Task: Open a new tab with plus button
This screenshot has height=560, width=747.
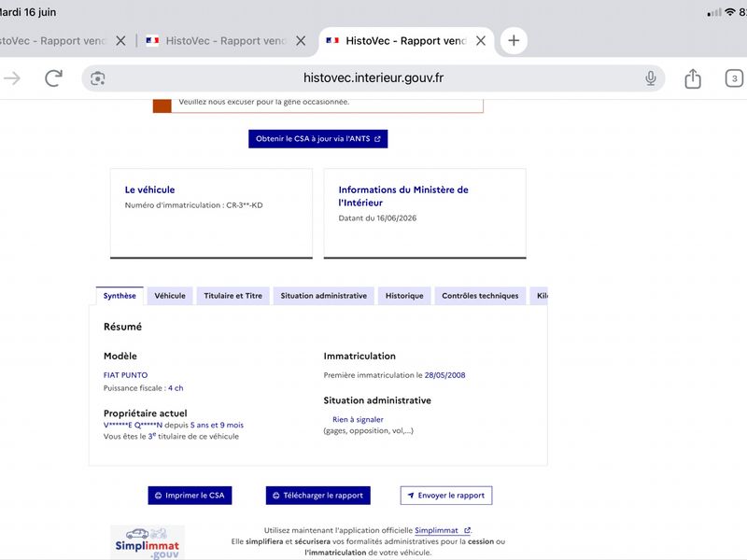Action: (514, 40)
